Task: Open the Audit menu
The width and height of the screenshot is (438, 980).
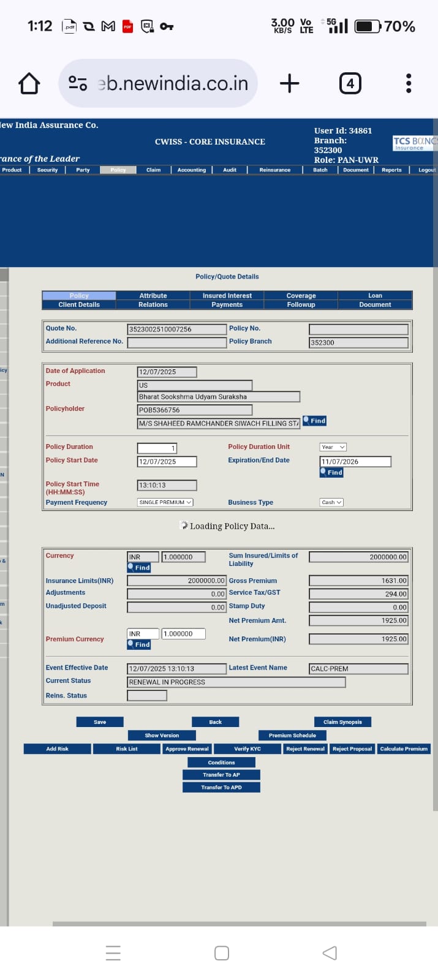Action: point(230,170)
